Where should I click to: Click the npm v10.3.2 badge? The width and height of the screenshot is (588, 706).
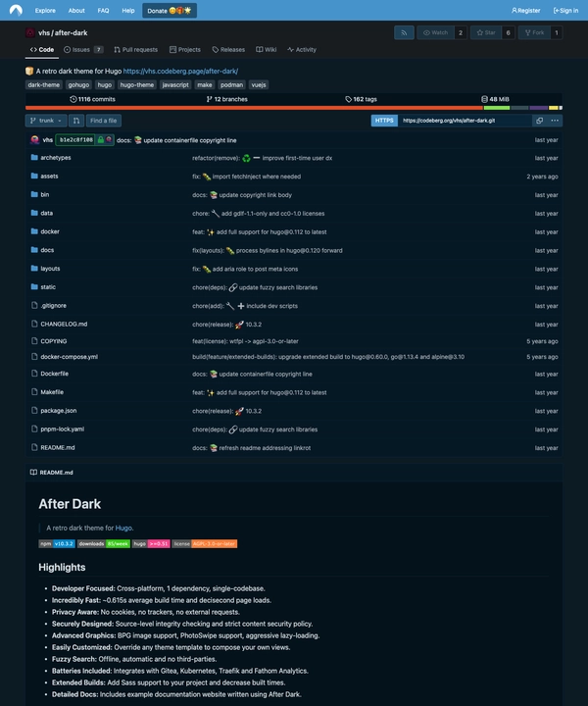tap(57, 544)
